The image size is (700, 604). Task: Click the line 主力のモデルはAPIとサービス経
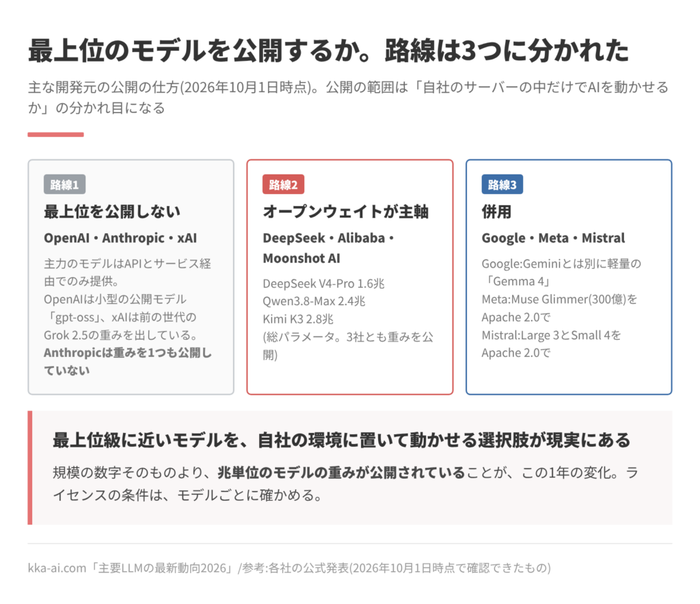coord(127,263)
